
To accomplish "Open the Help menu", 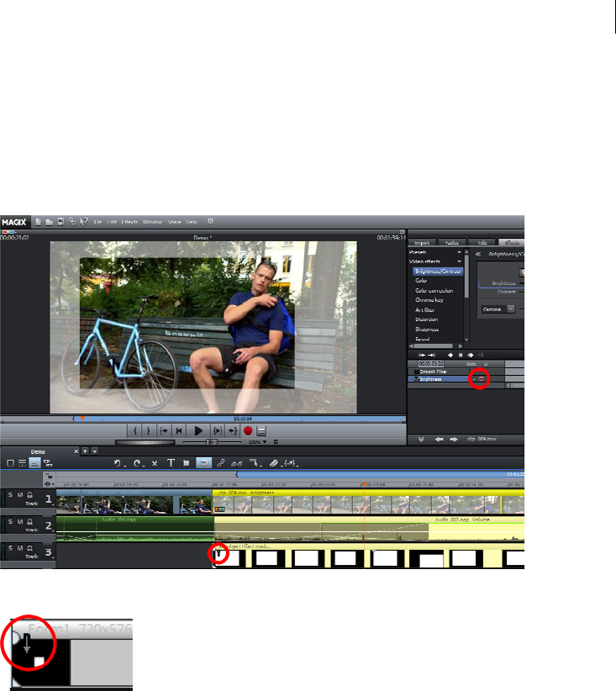I will coord(192,222).
